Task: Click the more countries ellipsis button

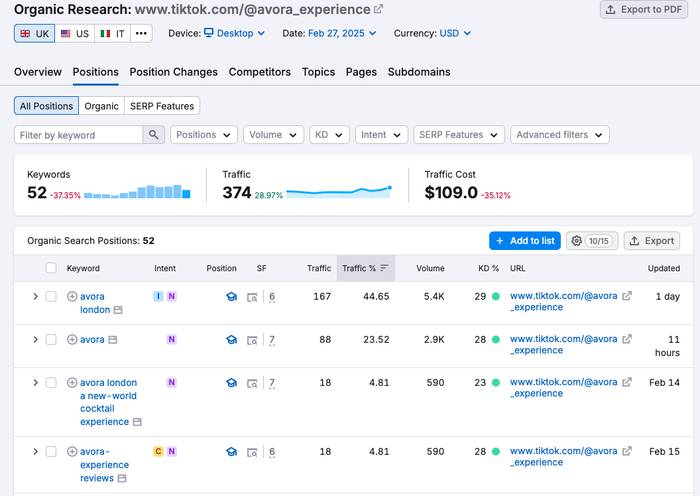Action: 141,33
